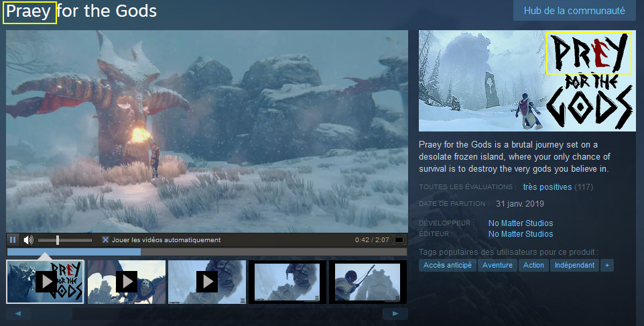Click release date 31 janv. 2019

[519, 204]
